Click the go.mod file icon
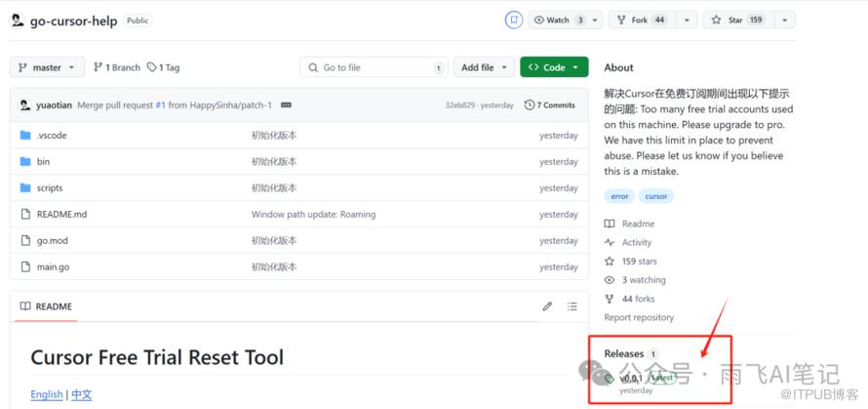Image resolution: width=868 pixels, height=409 pixels. pyautogui.click(x=25, y=240)
